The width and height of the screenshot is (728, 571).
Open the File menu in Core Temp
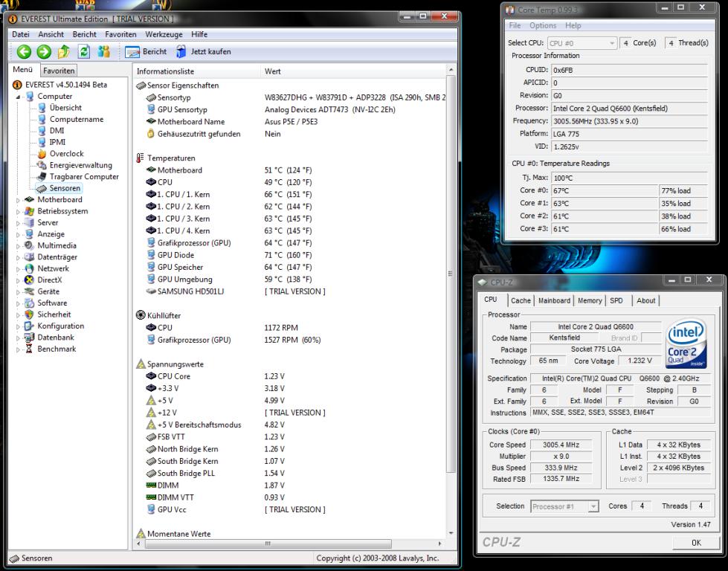coord(515,25)
